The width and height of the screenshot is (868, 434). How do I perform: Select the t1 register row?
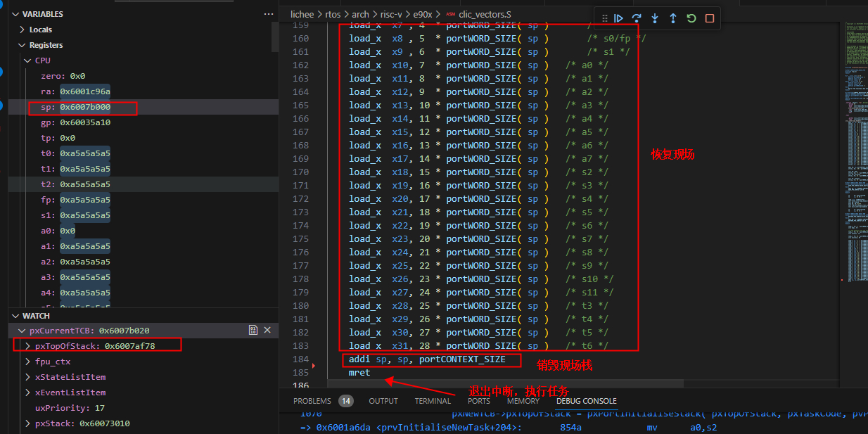pos(143,169)
